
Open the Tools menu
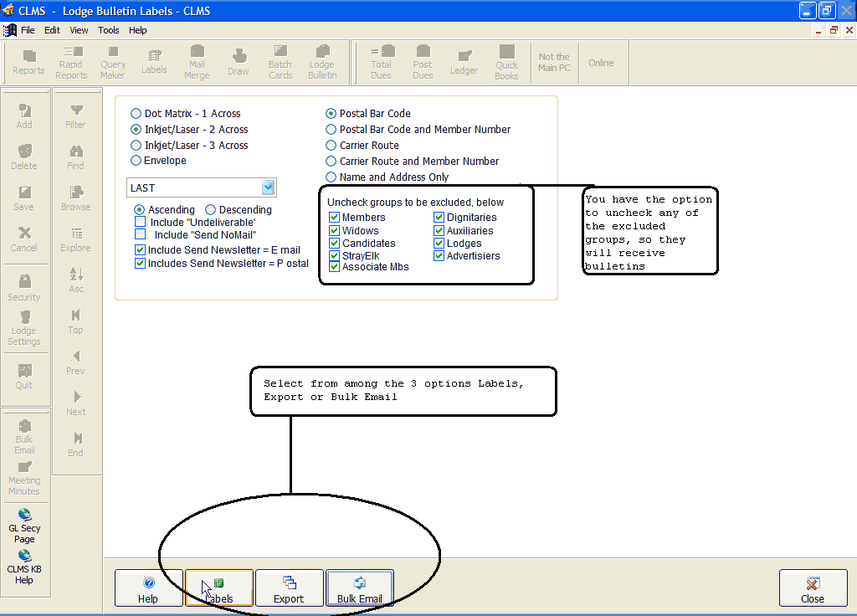[109, 30]
